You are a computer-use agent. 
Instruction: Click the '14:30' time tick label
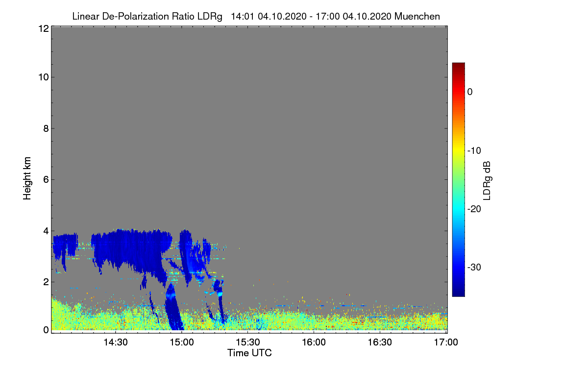click(x=116, y=343)
